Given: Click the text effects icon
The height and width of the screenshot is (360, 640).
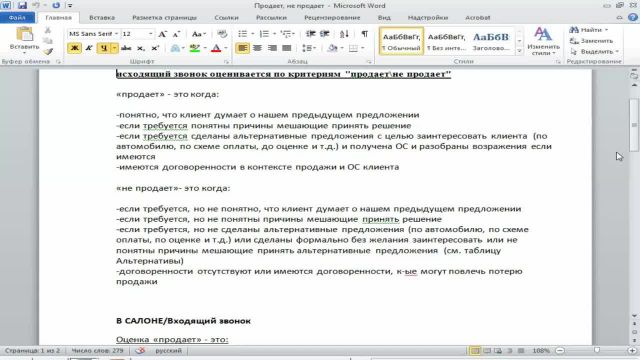Looking at the screenshot, I should pos(175,48).
